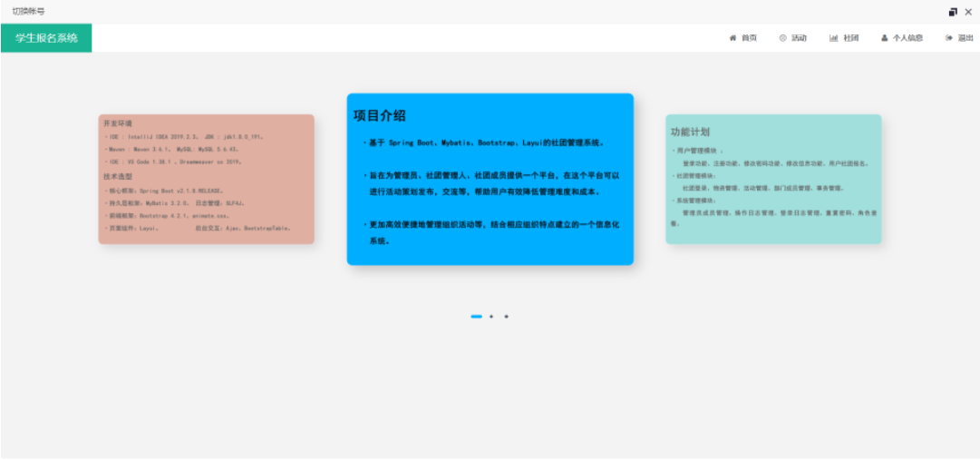Open the 首页 home navigation item
980x461 pixels.
(x=743, y=38)
